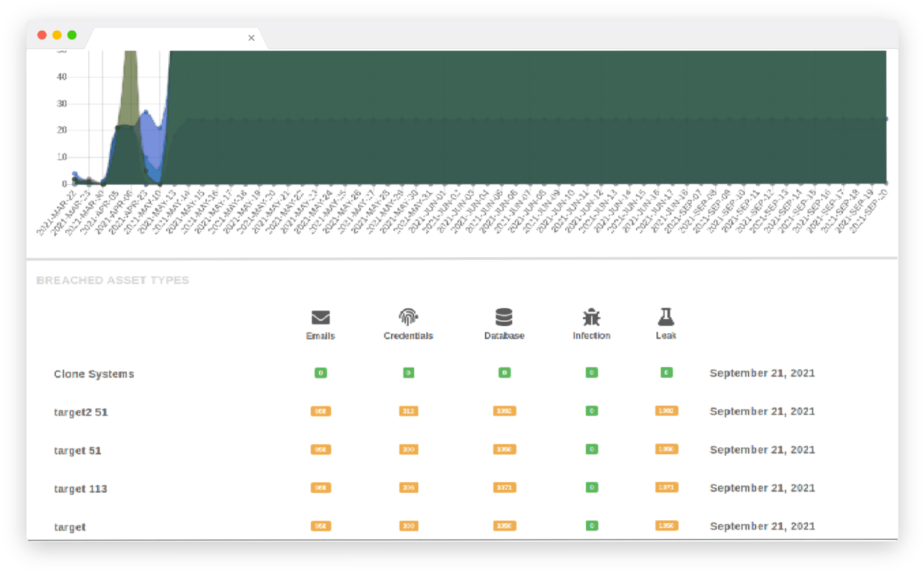This screenshot has height=579, width=924.
Task: Click the date for Clone Systems row
Action: pos(762,373)
